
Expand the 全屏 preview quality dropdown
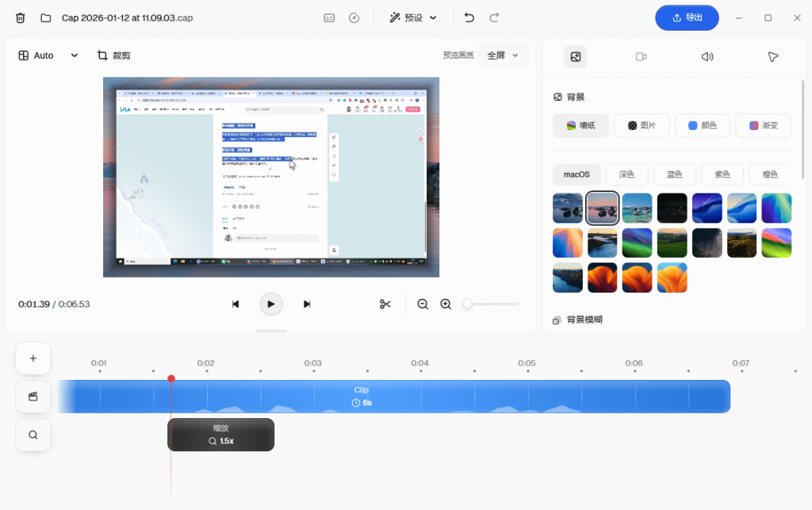504,56
